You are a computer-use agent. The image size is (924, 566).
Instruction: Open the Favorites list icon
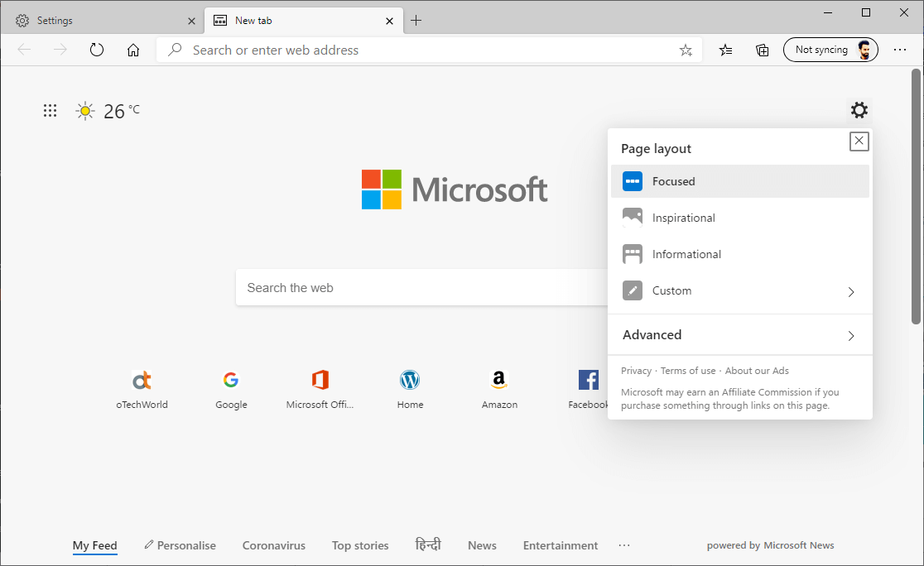click(x=726, y=50)
